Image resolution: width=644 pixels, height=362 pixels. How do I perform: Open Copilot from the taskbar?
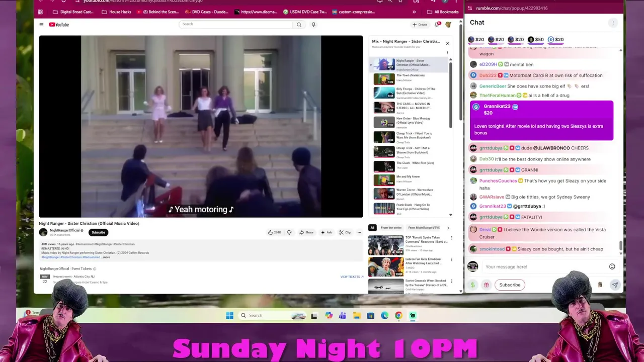(329, 315)
